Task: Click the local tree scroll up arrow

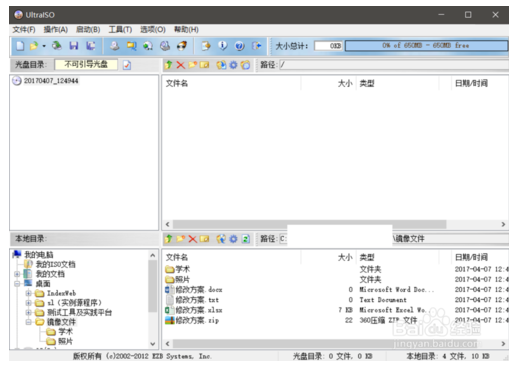Action: coord(152,255)
